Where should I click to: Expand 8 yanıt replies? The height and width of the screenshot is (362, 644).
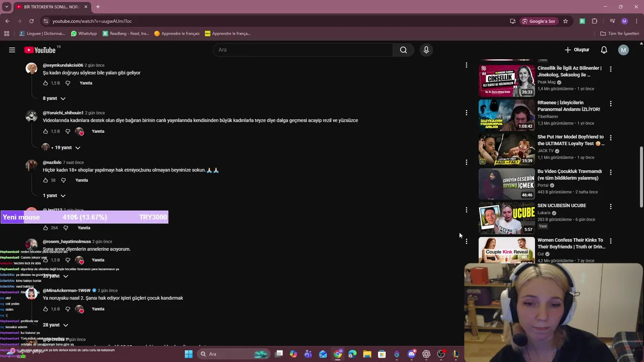pos(54,99)
